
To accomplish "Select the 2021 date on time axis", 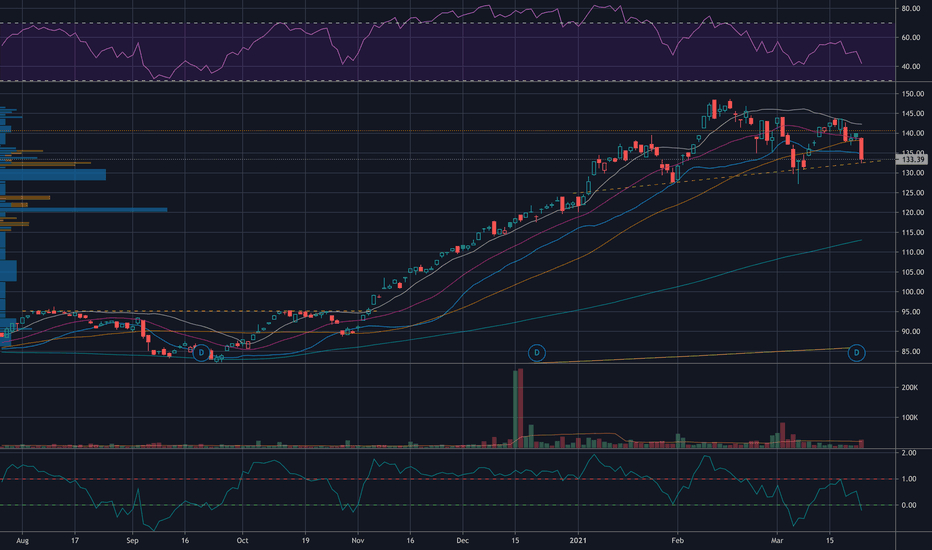I will (578, 540).
